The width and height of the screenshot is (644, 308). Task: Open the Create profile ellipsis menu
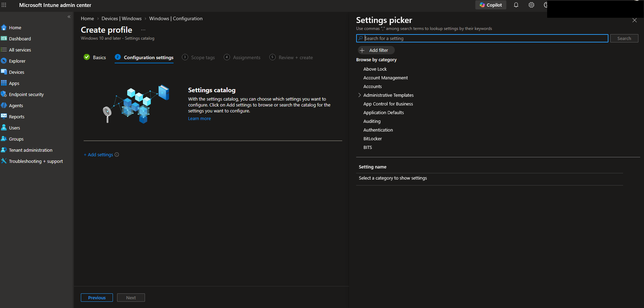coord(143,30)
